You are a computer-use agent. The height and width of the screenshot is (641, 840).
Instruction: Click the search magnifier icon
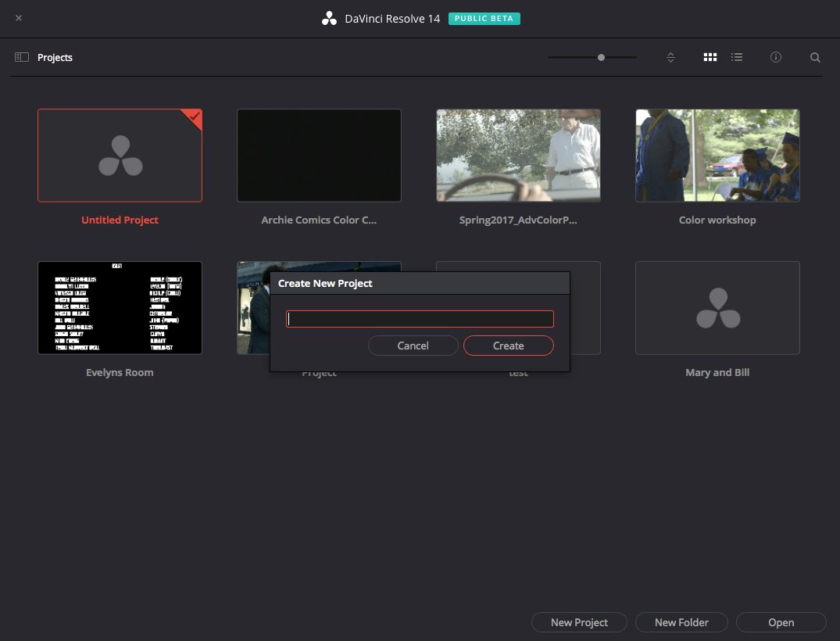(815, 57)
